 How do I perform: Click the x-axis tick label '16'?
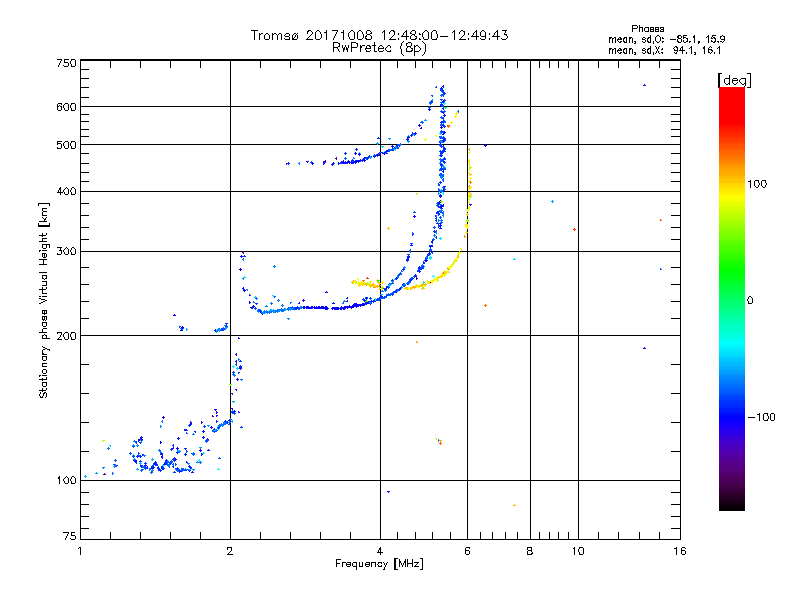[680, 551]
